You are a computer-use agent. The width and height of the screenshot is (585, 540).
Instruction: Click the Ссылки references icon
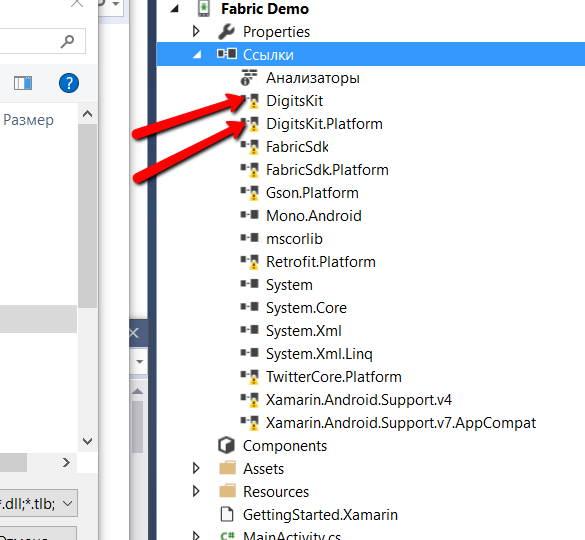click(x=227, y=54)
